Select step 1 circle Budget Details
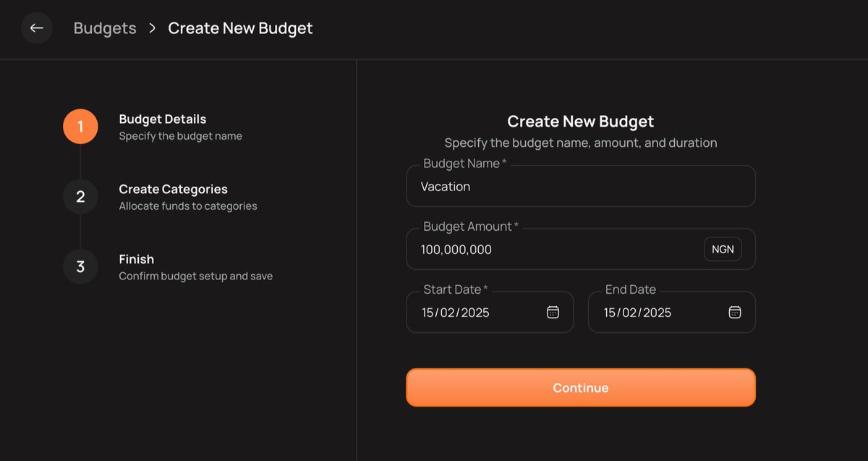868x461 pixels. click(80, 127)
